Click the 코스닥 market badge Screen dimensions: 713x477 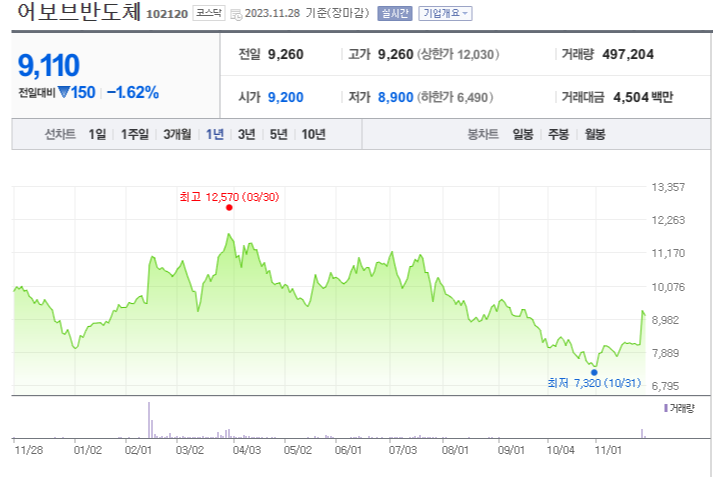pos(209,13)
